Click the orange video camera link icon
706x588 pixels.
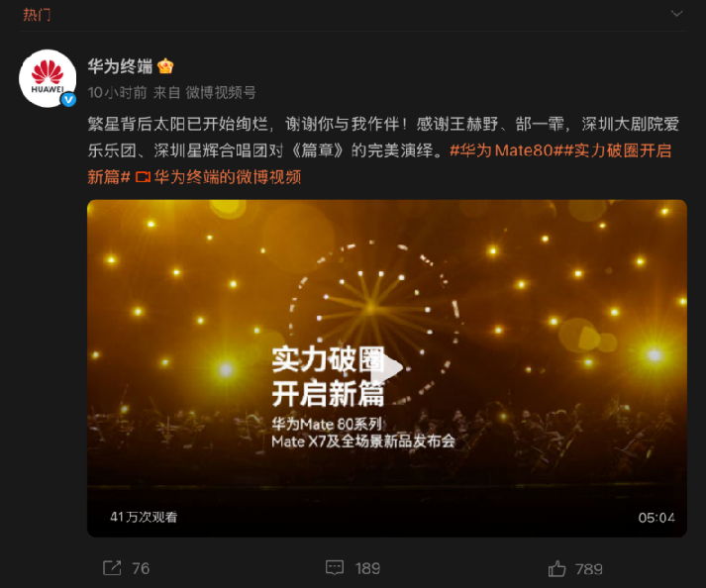[144, 177]
